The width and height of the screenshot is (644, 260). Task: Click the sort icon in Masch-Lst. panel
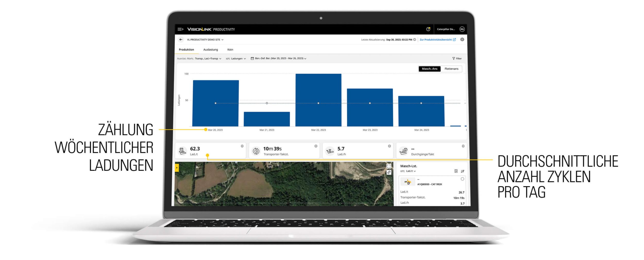(x=462, y=171)
